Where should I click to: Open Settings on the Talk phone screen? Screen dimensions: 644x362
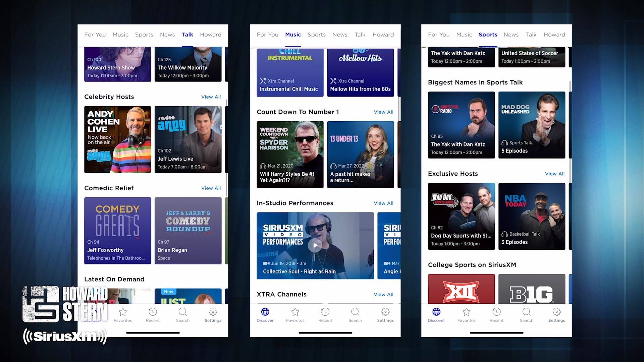click(213, 315)
